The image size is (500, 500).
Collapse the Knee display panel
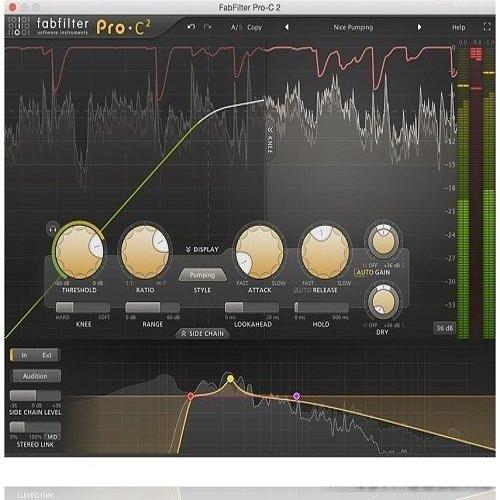coord(270,140)
